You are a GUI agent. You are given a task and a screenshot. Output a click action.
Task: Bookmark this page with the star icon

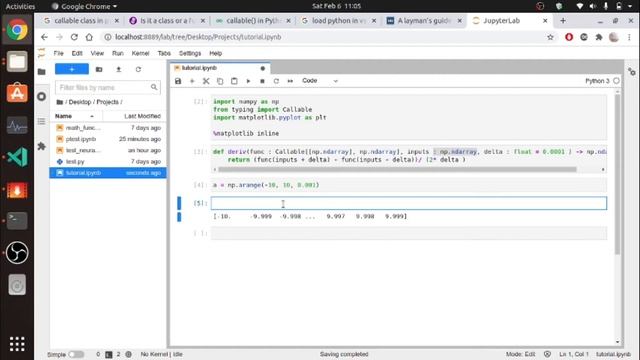[x=550, y=37]
